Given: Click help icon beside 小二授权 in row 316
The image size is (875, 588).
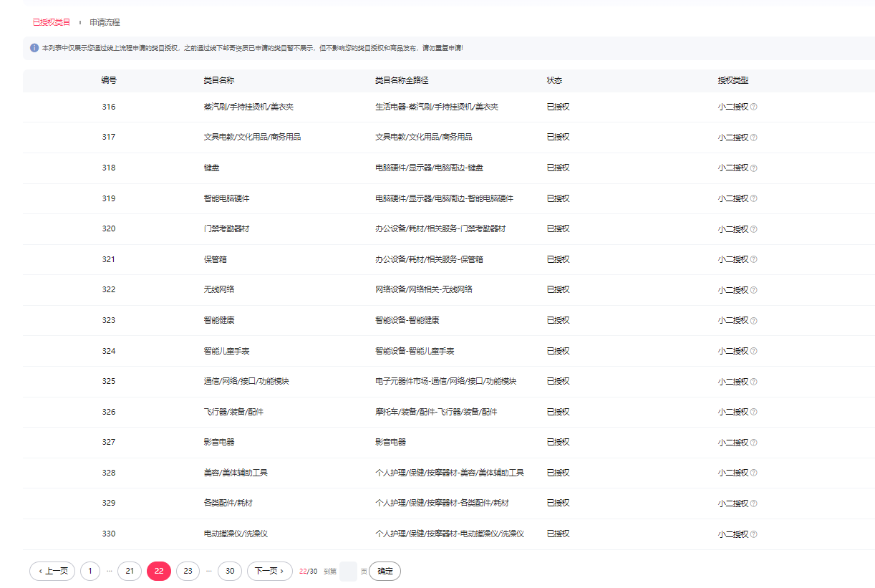Looking at the screenshot, I should [753, 107].
